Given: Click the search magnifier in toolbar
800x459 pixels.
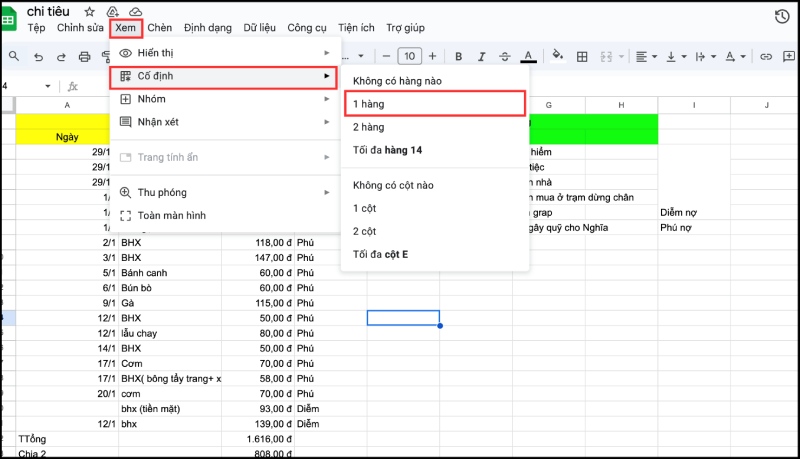Looking at the screenshot, I should (14, 56).
